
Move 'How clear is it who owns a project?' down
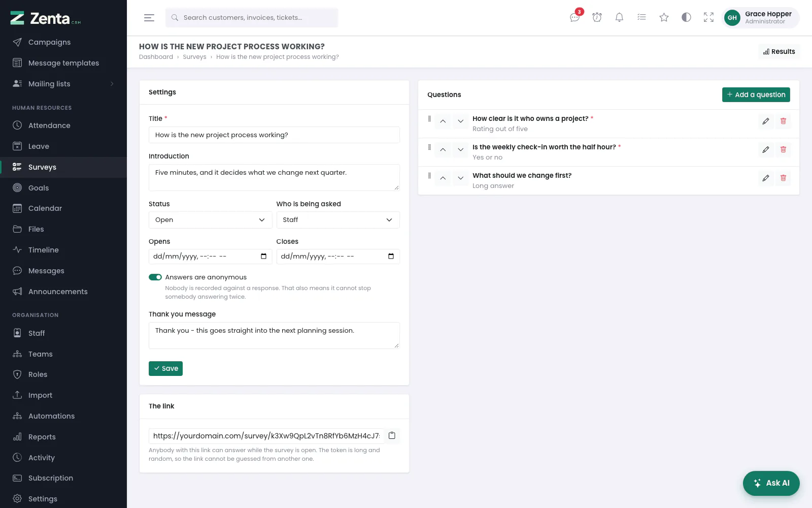pos(461,121)
